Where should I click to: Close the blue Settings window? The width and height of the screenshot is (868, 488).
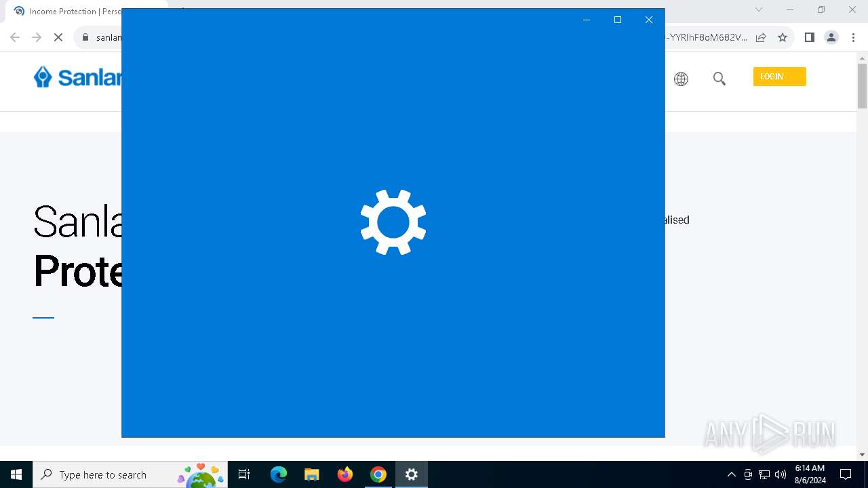pos(649,20)
